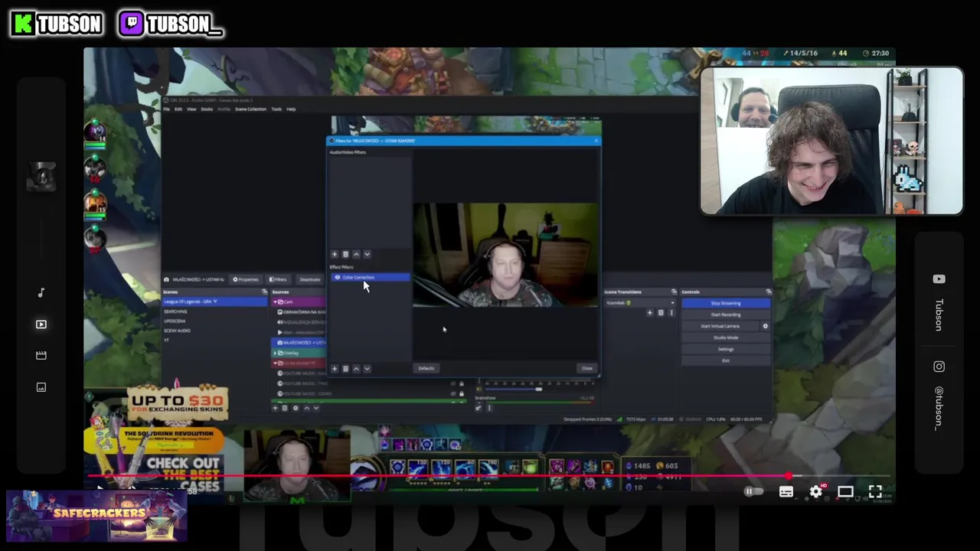Image resolution: width=980 pixels, height=551 pixels.
Task: Open the File menu in OBS
Action: (x=166, y=109)
